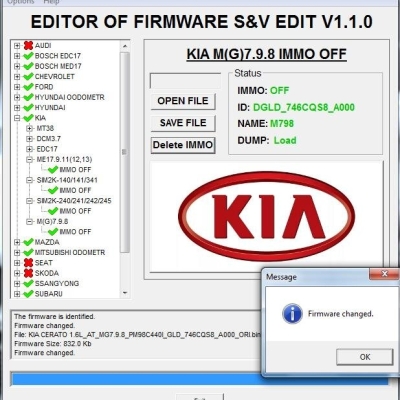
Task: Close the Message dialog
Action: pos(384,274)
